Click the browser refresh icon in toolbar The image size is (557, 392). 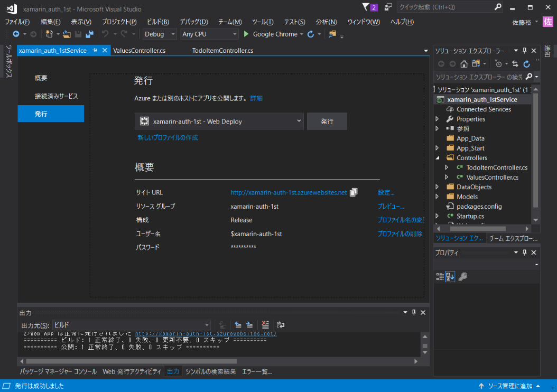(310, 34)
